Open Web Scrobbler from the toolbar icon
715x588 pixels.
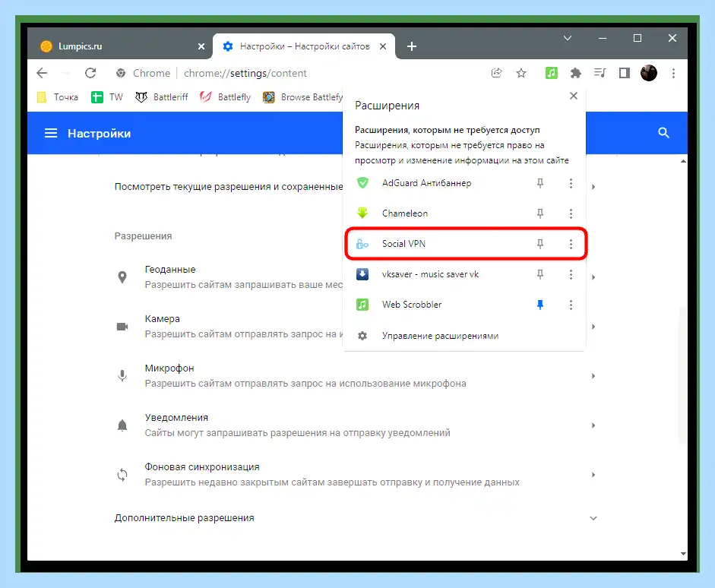(552, 73)
